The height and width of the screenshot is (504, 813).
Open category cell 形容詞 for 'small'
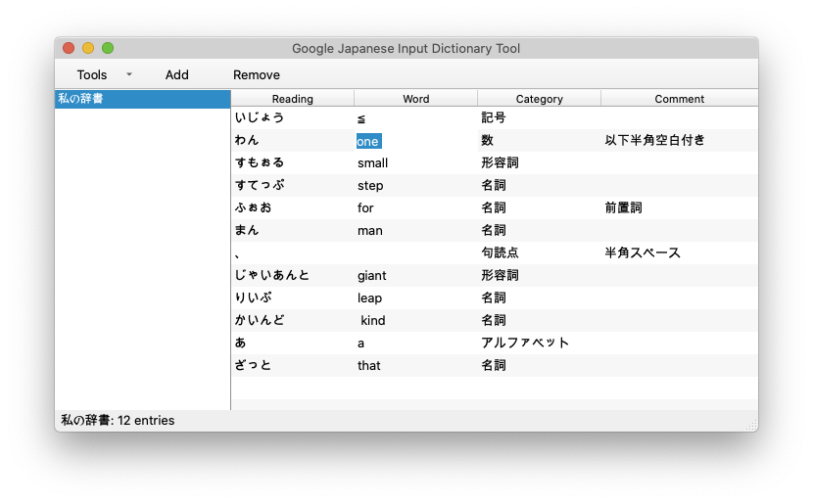click(500, 163)
